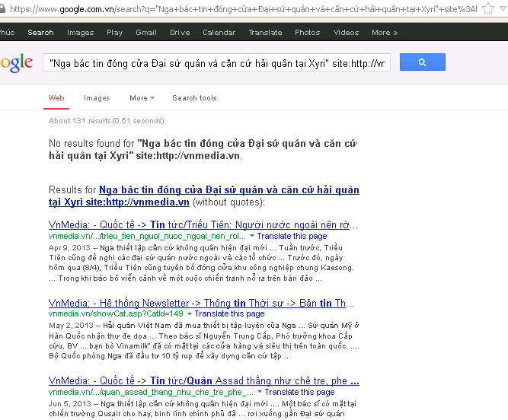Open Photos from the top bar
The image size is (508, 420).
pos(308,33)
